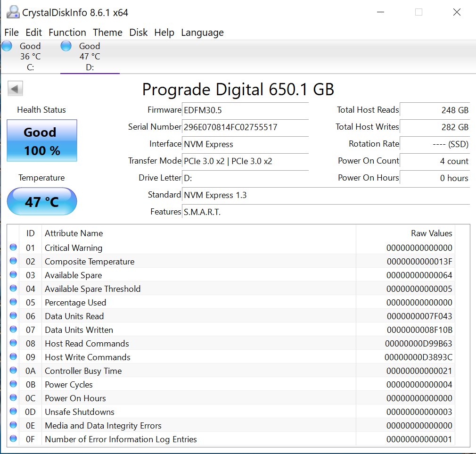Open the Function menu
This screenshot has width=476, height=454.
(67, 33)
